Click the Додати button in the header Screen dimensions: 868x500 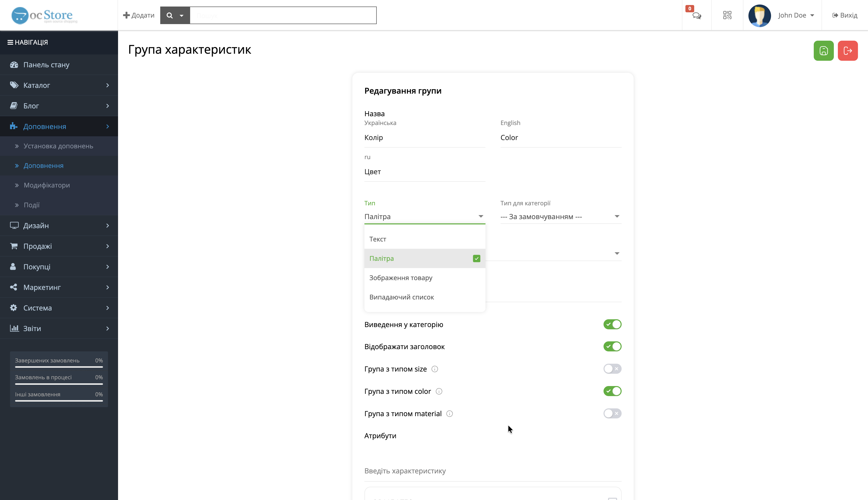click(138, 15)
